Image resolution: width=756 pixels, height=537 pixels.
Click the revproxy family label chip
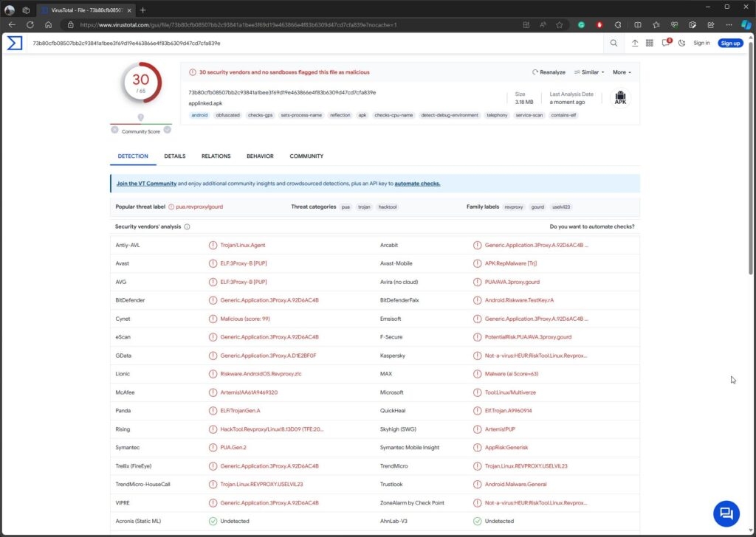(514, 207)
